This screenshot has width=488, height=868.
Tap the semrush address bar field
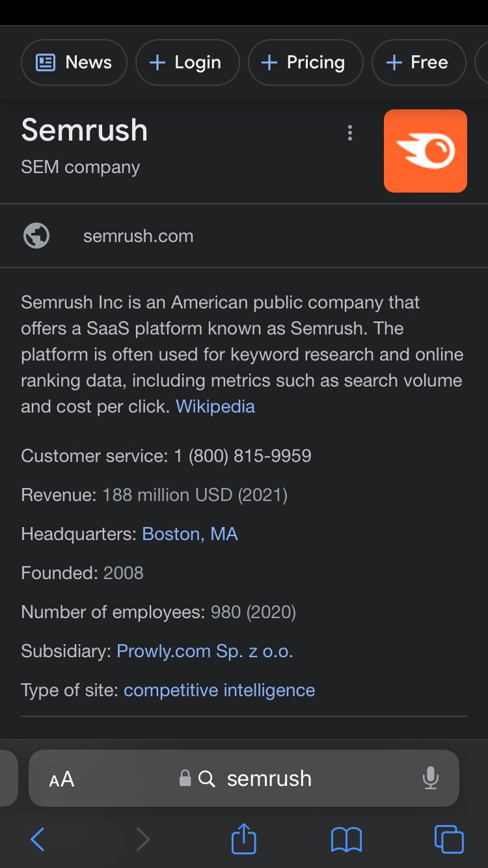coord(269,778)
